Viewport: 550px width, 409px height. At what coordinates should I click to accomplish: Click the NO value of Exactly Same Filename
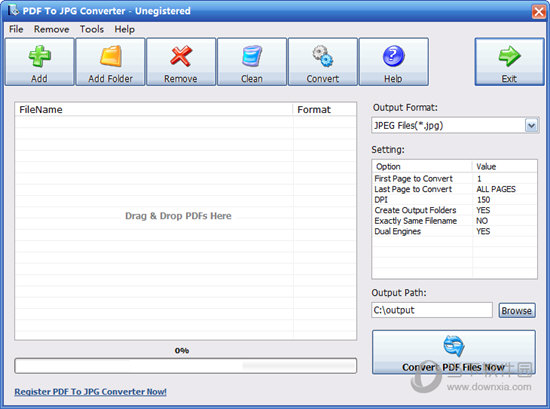482,221
